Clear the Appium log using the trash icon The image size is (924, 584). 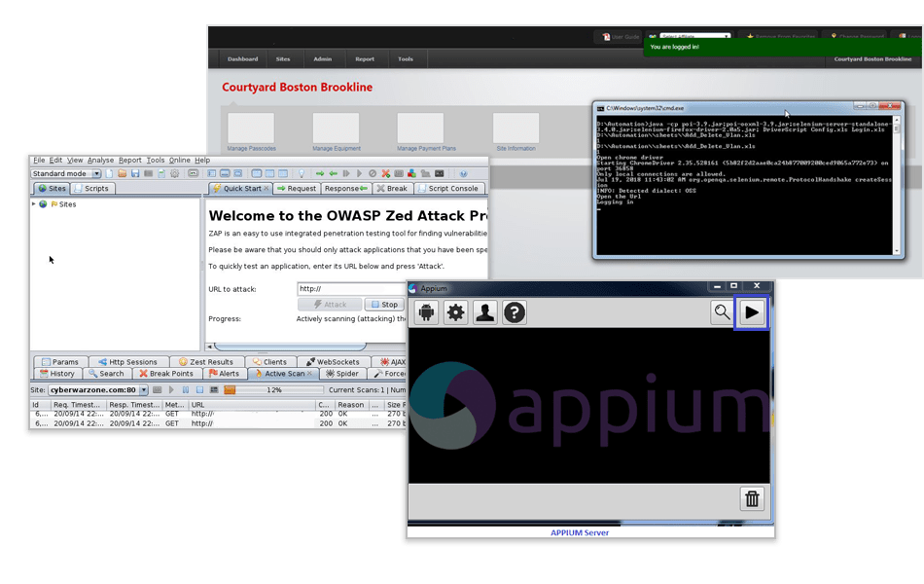[752, 498]
